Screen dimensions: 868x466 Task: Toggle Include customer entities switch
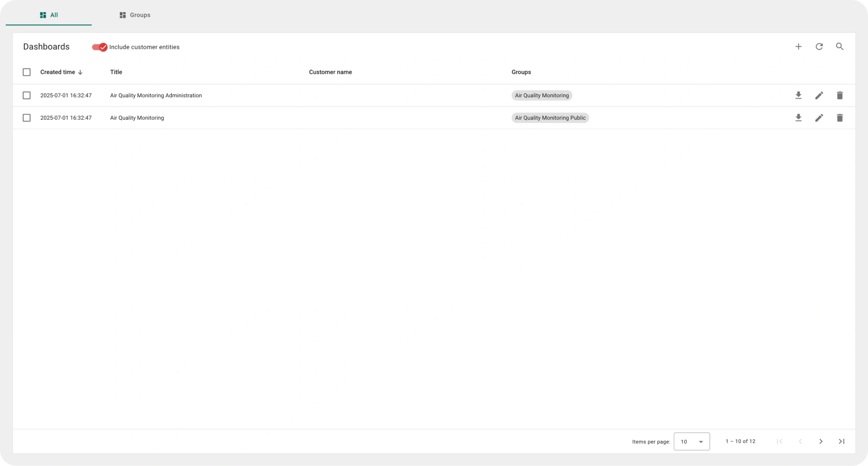[x=99, y=47]
